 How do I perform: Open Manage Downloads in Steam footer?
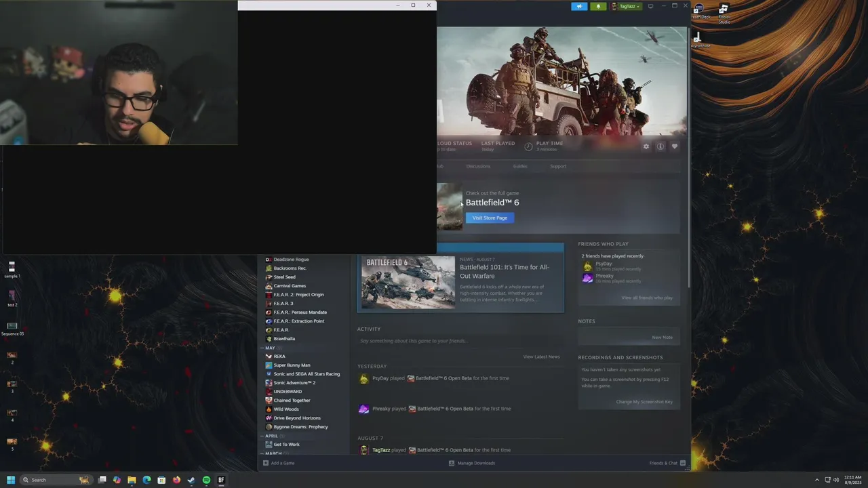(x=472, y=463)
